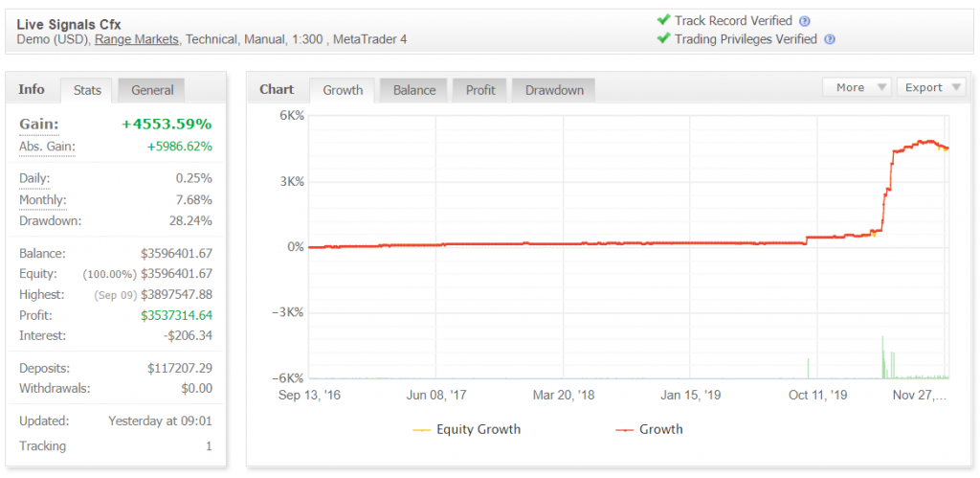Click green checkmark for Trading Privileges Verified
980x478 pixels.
[x=662, y=39]
